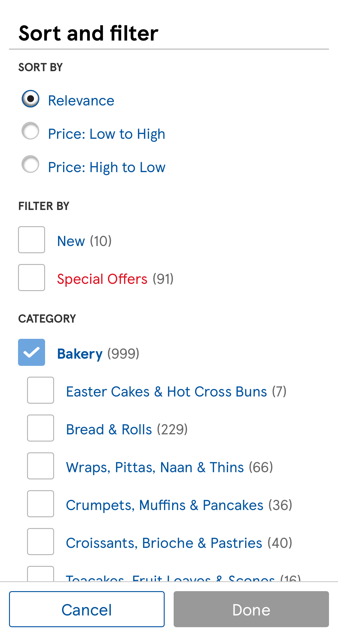
Task: Check Easter Cakes & Hot Cross Buns box
Action: tap(41, 390)
